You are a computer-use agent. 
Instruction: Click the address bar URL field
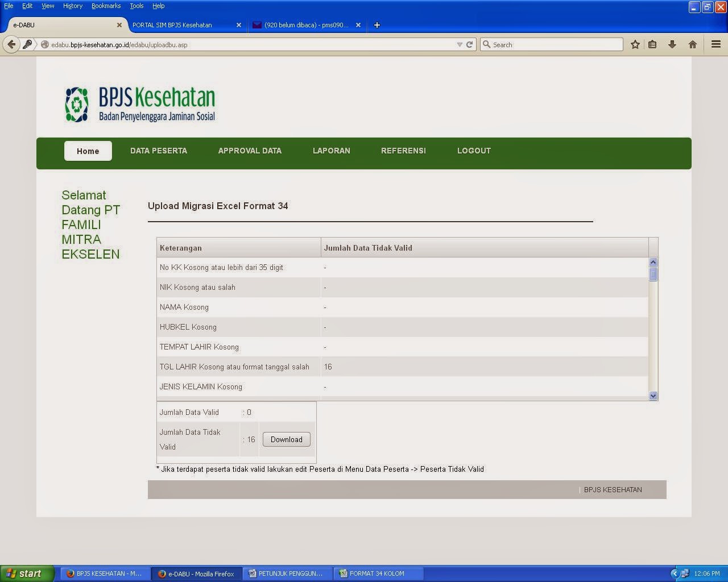pos(250,44)
